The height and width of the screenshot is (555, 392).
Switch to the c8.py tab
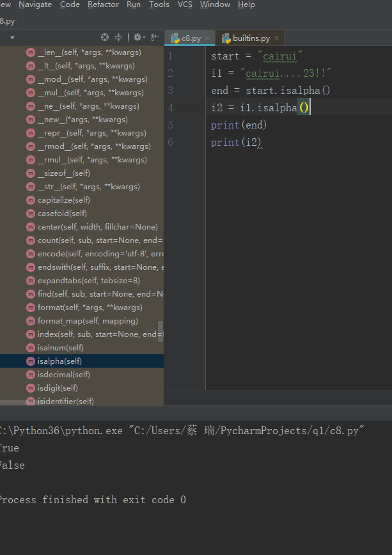pos(189,38)
